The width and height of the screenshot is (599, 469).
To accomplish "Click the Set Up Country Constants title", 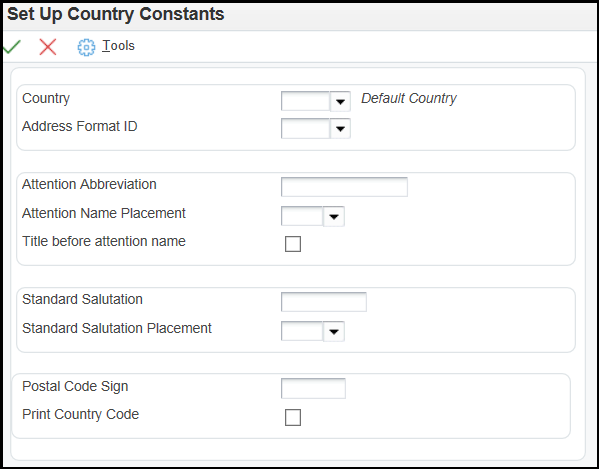I will pyautogui.click(x=115, y=14).
